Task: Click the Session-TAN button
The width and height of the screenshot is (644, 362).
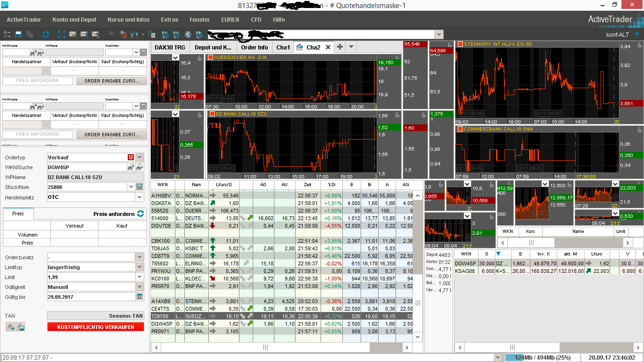Action: pos(96,316)
